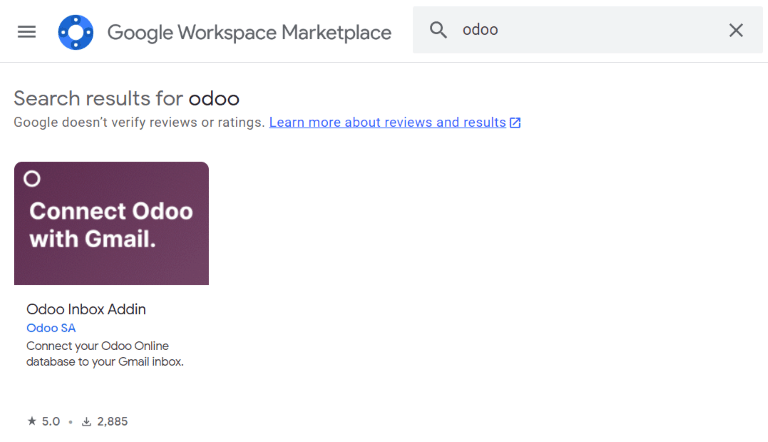
Task: Click the Search results for odoo heading
Action: 126,98
